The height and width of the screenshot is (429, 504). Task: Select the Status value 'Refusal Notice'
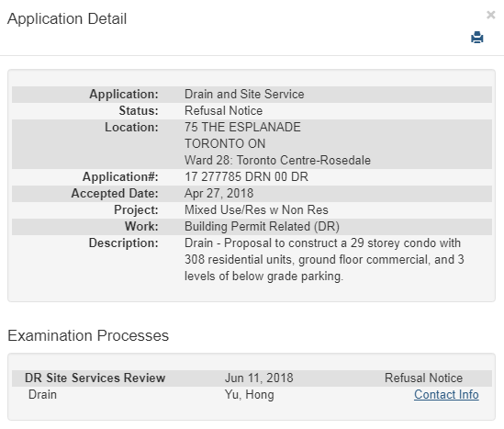[223, 110]
